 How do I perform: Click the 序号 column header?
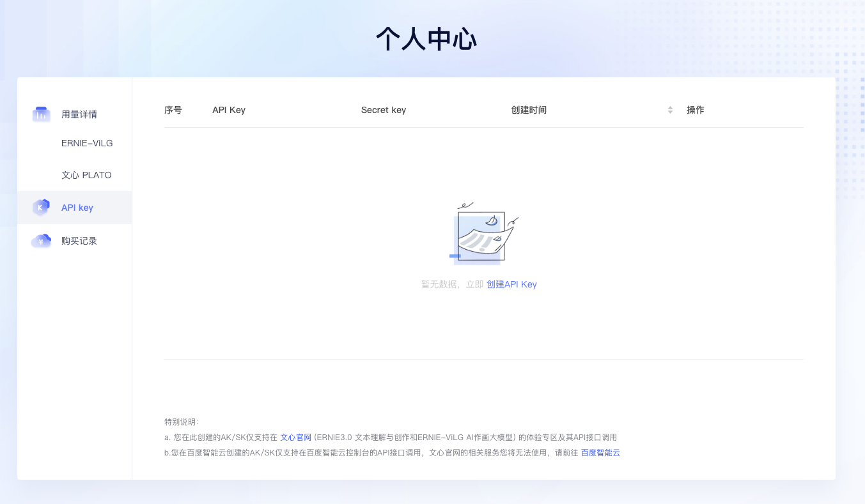(x=173, y=110)
